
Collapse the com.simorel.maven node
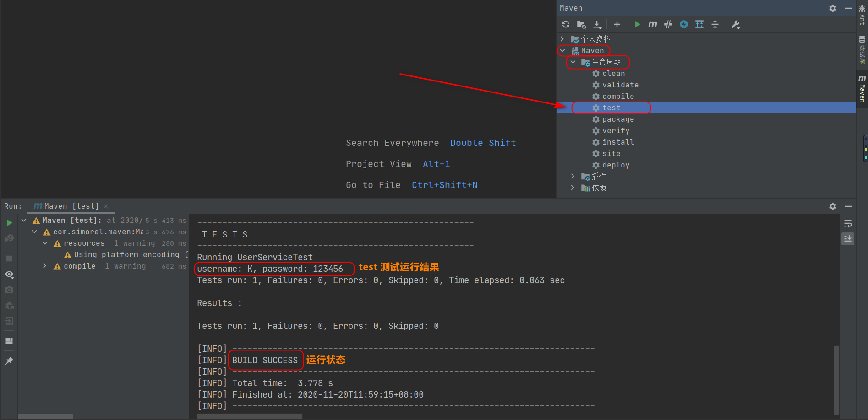[34, 232]
